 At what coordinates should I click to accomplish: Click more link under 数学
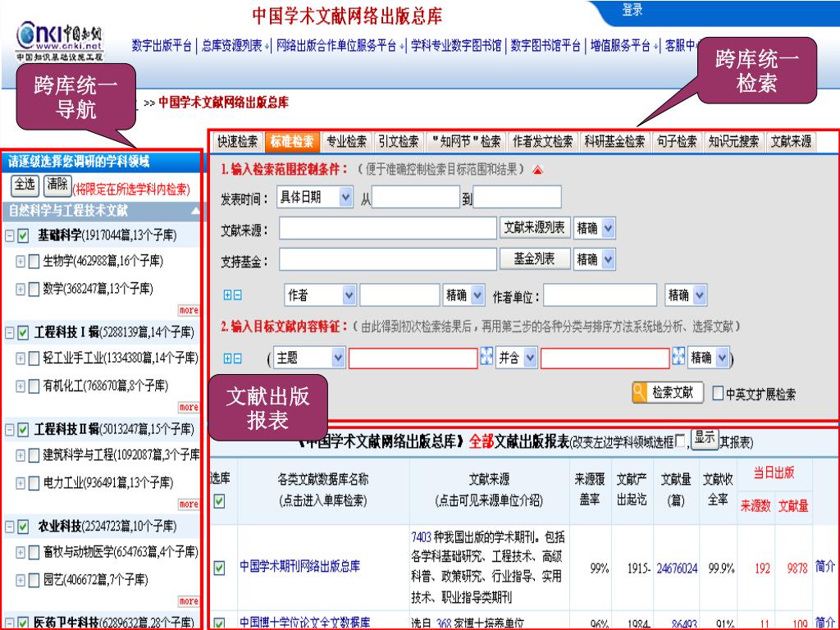pos(189,310)
